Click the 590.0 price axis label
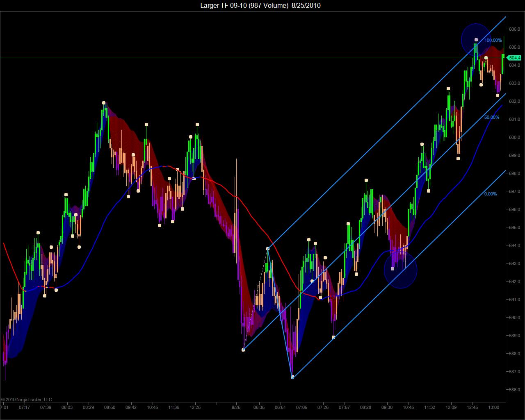 tap(514, 318)
